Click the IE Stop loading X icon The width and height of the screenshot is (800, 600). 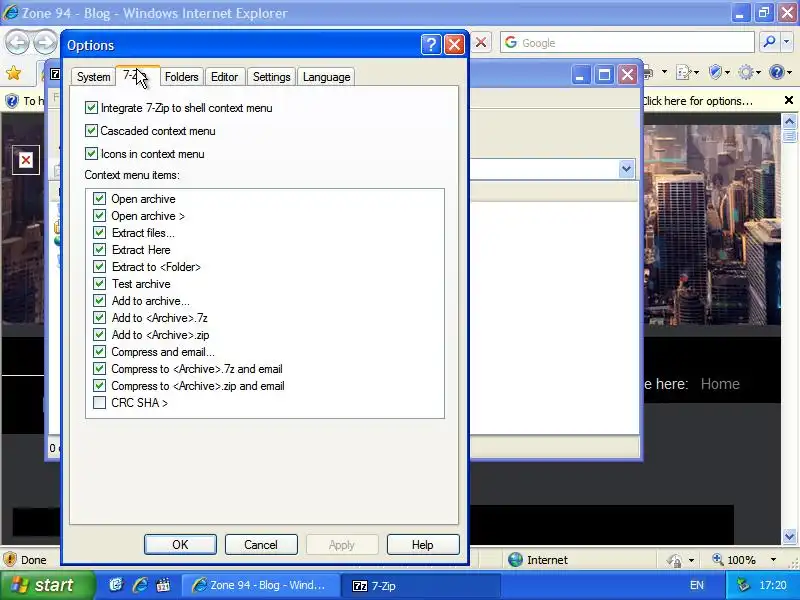(481, 42)
